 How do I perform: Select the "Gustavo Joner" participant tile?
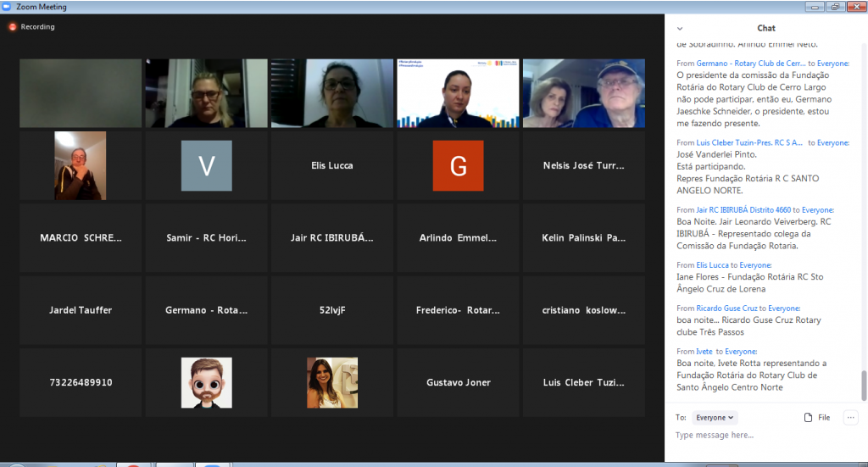click(458, 383)
